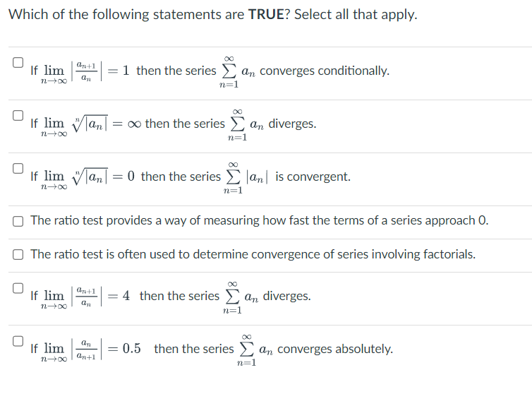This screenshot has height=394, width=532.
Task: Click the summation of |aₙ| in third statement
Action: click(x=246, y=177)
